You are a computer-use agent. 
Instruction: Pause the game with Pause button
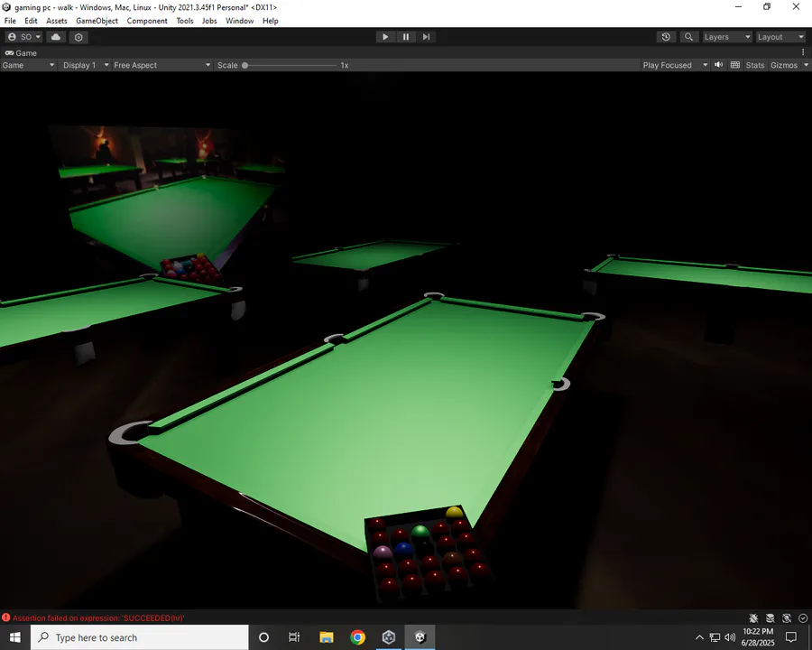coord(405,37)
